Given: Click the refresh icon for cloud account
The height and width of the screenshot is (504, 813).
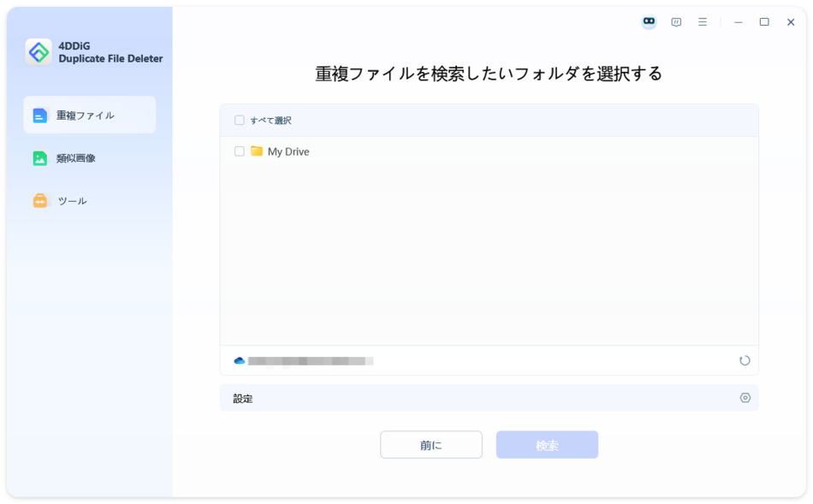Looking at the screenshot, I should [745, 360].
